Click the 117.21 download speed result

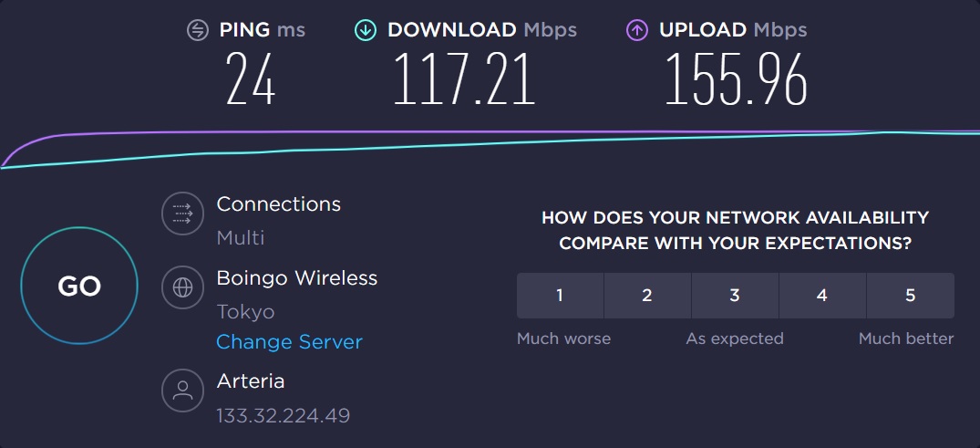463,78
